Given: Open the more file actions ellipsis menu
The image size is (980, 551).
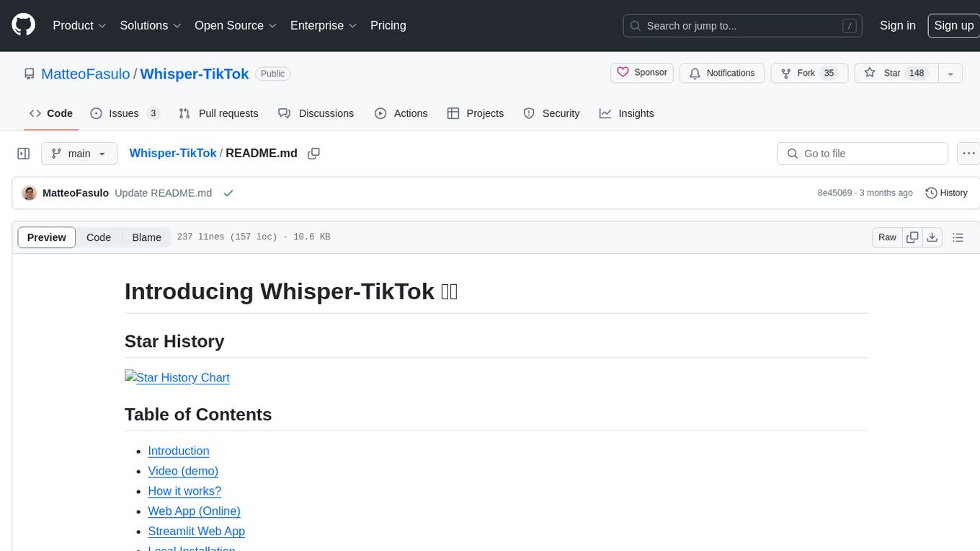Looking at the screenshot, I should (968, 154).
